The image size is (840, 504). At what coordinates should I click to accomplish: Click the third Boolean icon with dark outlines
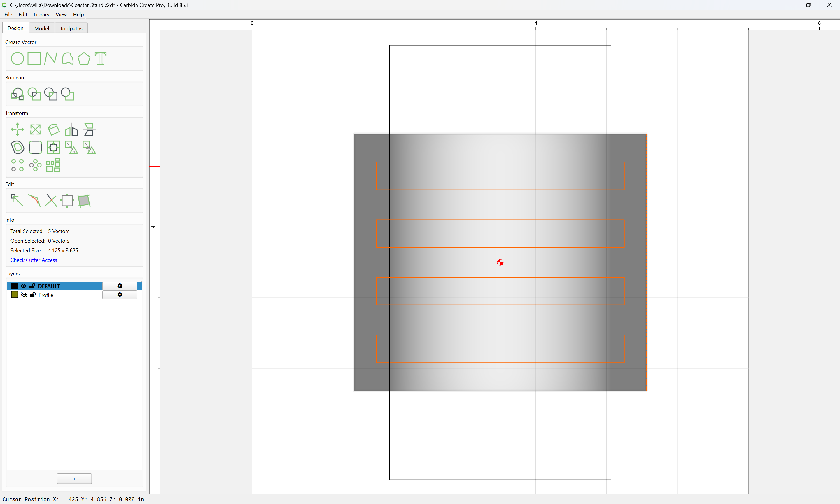coord(50,94)
